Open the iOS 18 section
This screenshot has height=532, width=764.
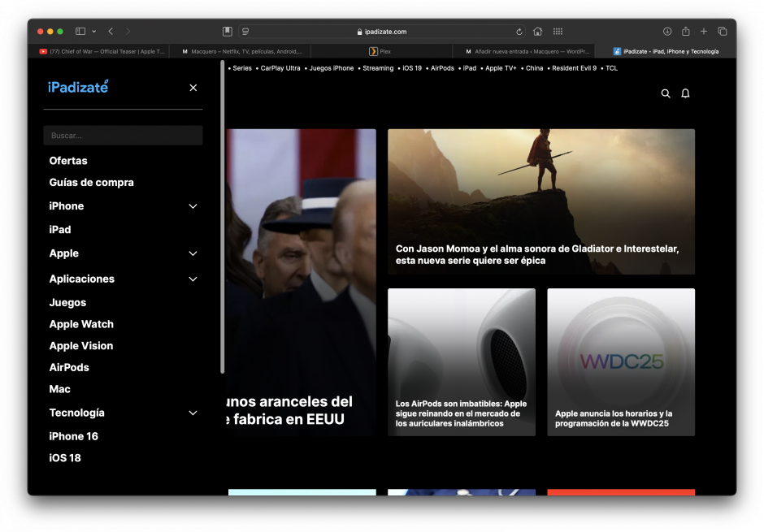pos(65,458)
